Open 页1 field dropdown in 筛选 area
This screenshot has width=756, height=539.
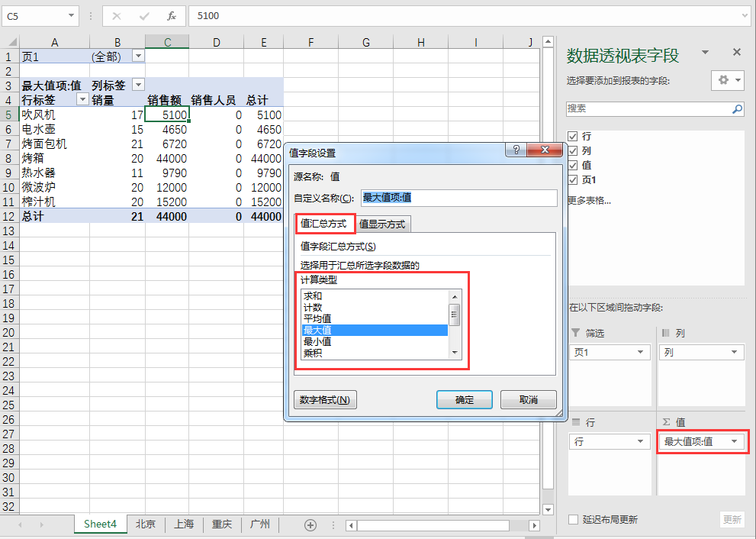click(x=640, y=352)
